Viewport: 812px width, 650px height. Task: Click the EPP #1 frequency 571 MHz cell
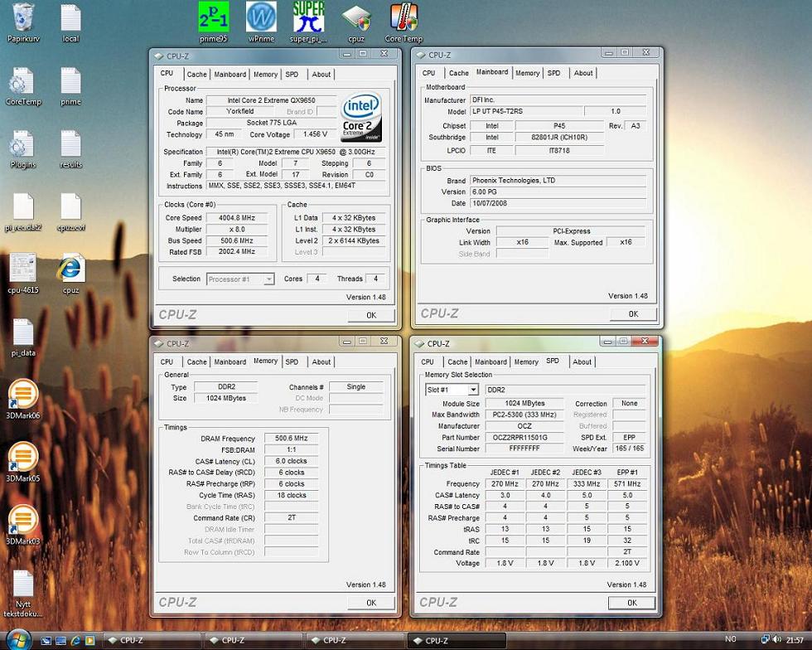click(x=627, y=483)
